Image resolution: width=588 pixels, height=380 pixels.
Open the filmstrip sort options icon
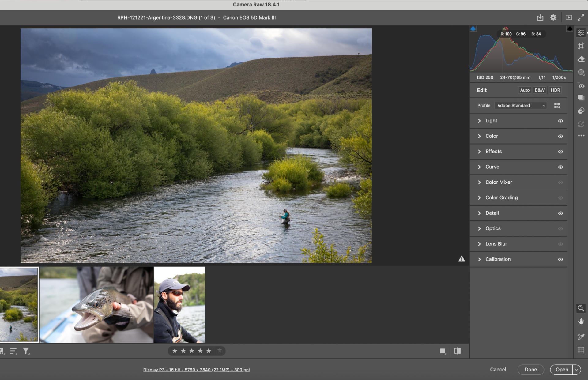click(13, 351)
